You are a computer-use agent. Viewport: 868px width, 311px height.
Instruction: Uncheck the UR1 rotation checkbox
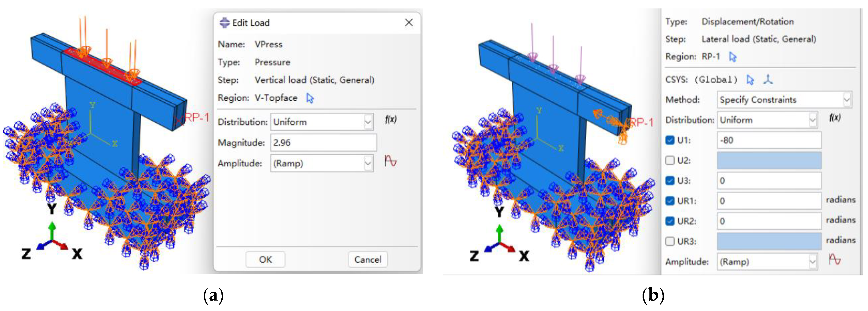670,201
